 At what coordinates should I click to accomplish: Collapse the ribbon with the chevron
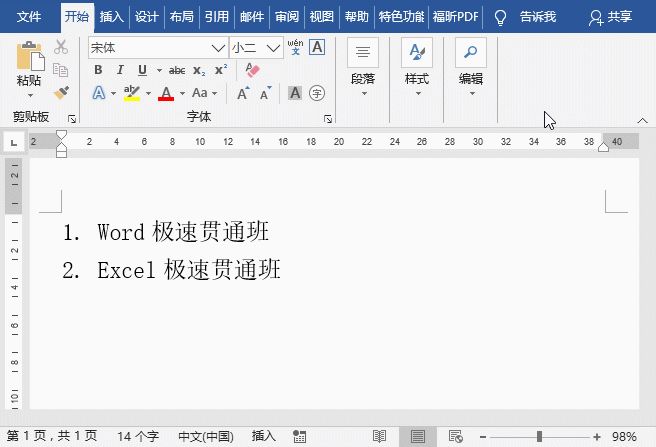tap(642, 121)
